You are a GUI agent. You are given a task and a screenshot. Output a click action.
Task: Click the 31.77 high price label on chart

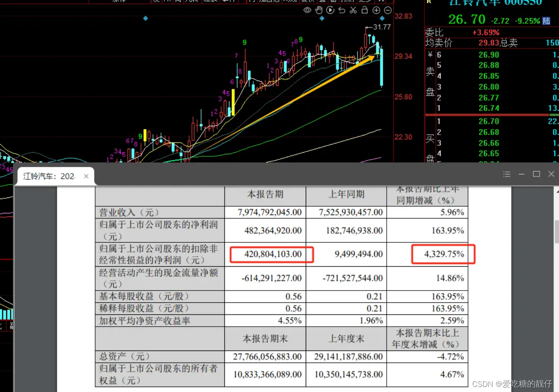coord(382,27)
